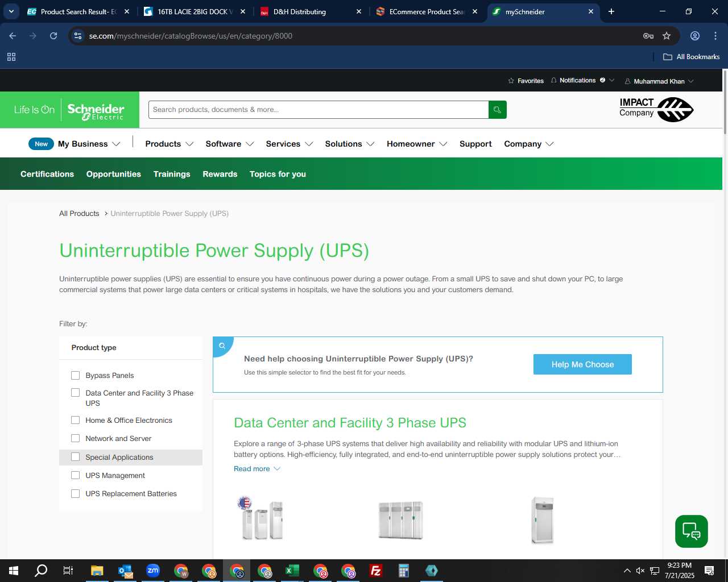The width and height of the screenshot is (728, 582).
Task: View site information icon in address bar
Action: (78, 36)
